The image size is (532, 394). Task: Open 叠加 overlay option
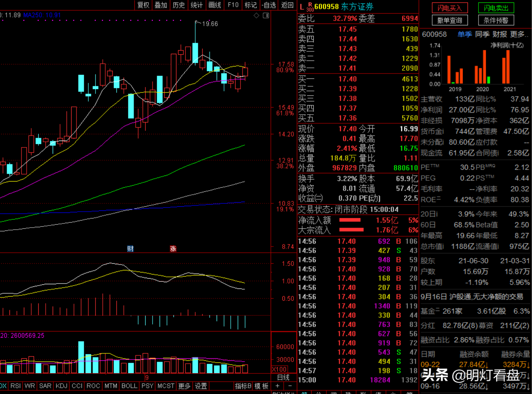(x=161, y=5)
